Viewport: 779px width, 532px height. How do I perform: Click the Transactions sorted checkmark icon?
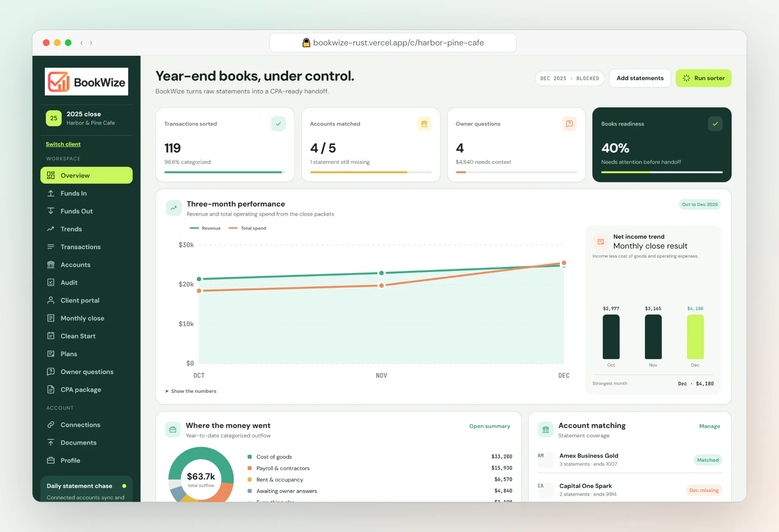278,124
